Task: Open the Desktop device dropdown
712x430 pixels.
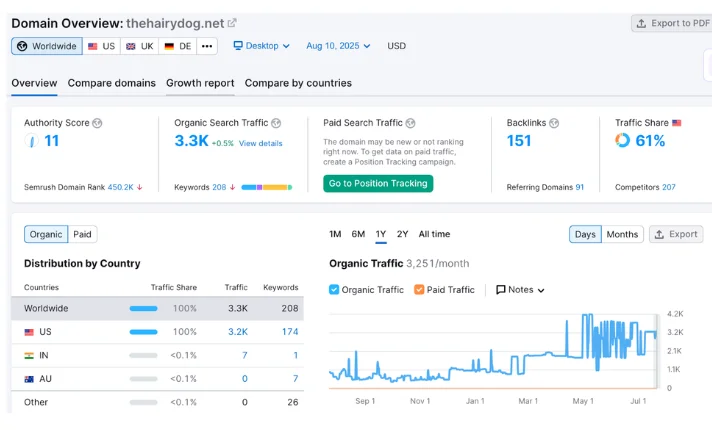Action: click(262, 46)
